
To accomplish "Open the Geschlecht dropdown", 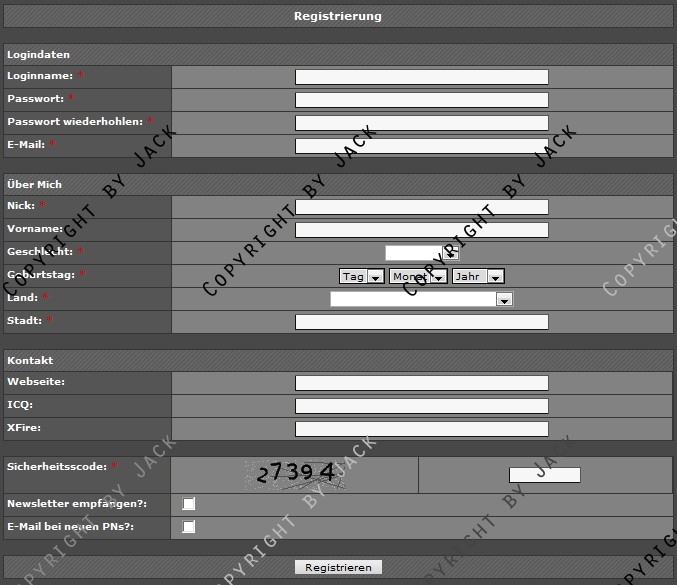I will (x=422, y=253).
